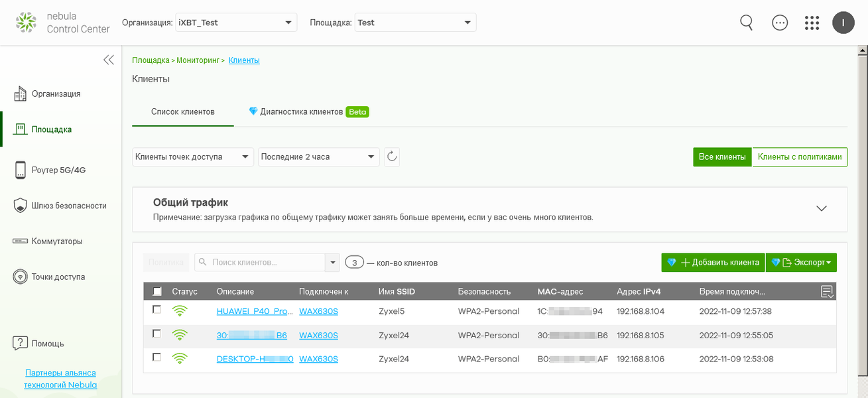Open the apps grid icon

812,23
